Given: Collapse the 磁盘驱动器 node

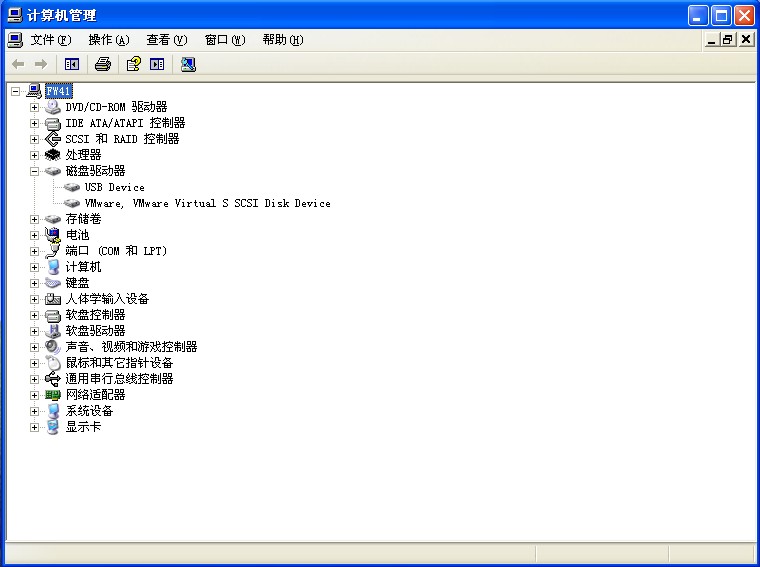Looking at the screenshot, I should coord(34,171).
